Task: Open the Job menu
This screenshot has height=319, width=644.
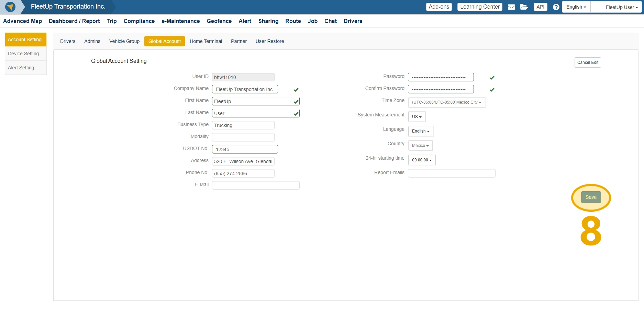Action: coord(313,21)
